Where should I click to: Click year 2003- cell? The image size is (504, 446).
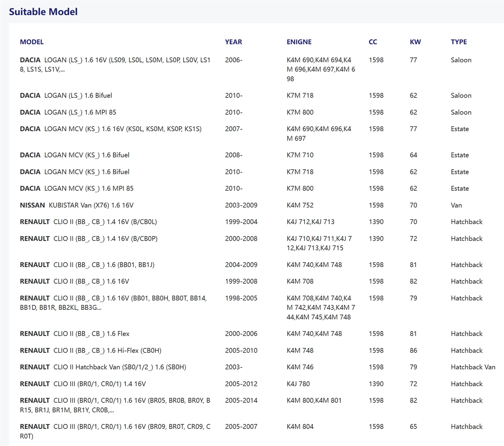(x=234, y=367)
